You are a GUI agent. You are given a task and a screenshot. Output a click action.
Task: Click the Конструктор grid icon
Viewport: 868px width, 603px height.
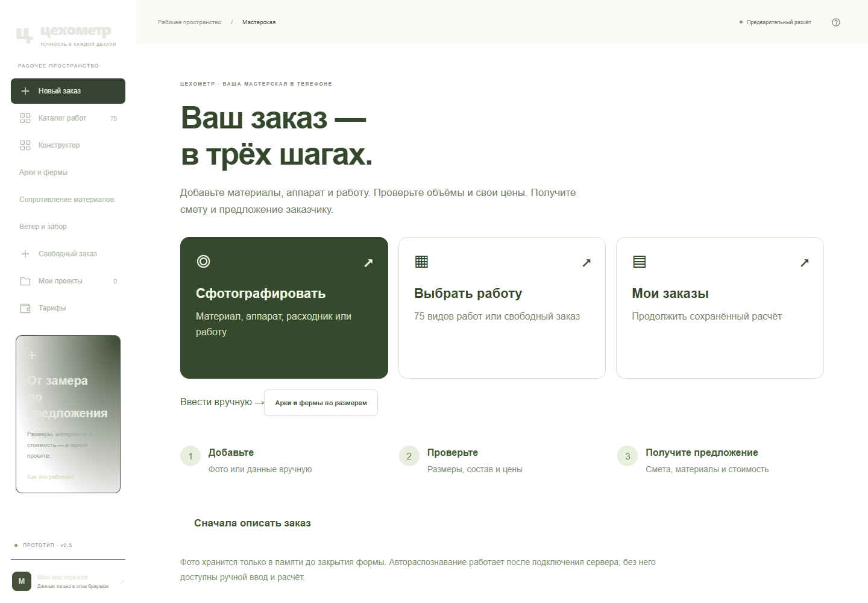click(x=25, y=145)
